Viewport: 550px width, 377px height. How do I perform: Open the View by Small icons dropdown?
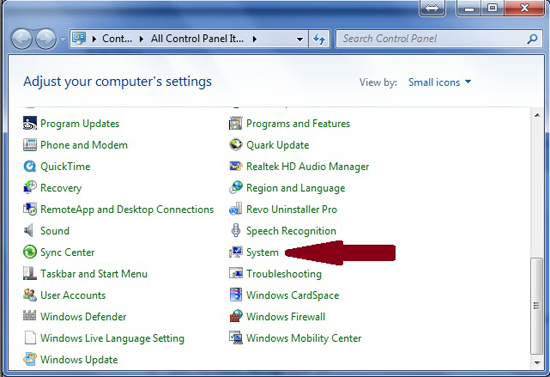(x=440, y=82)
